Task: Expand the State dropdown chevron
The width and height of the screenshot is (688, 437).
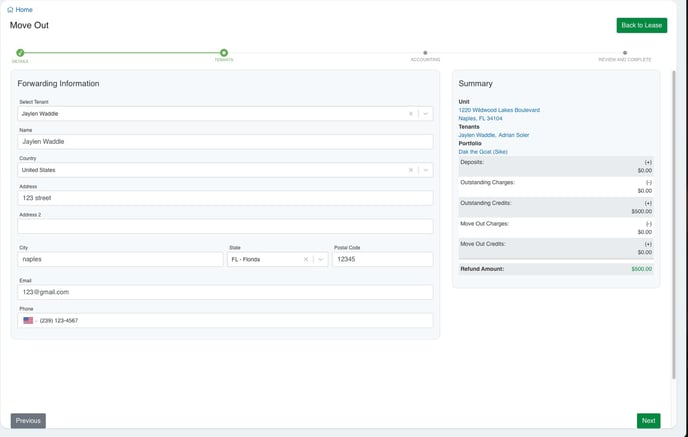Action: (320, 259)
